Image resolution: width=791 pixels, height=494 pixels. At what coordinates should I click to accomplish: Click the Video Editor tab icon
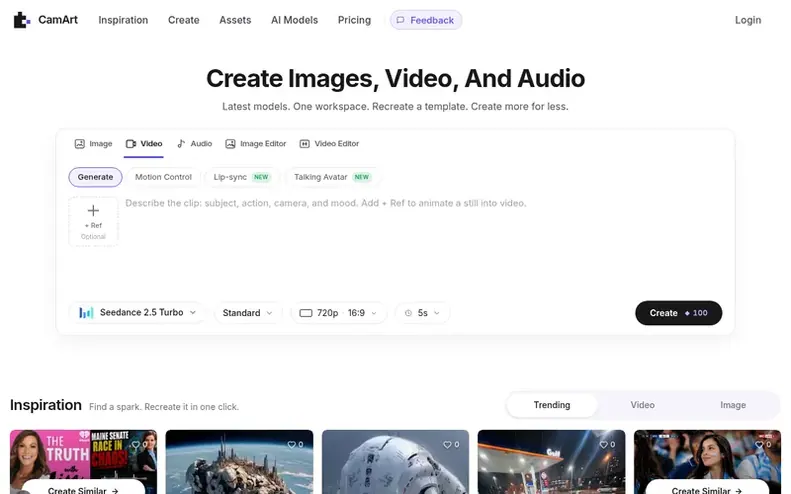pyautogui.click(x=305, y=144)
